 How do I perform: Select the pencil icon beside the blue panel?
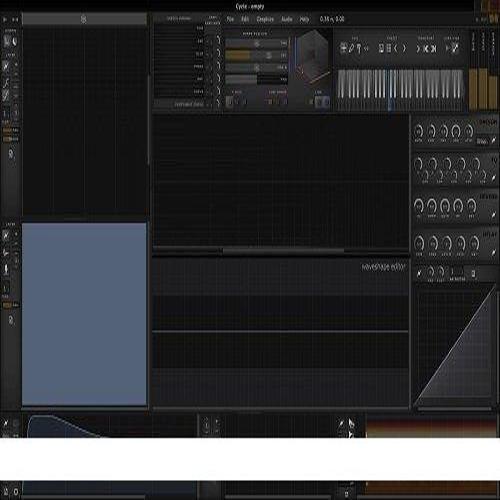click(6, 236)
